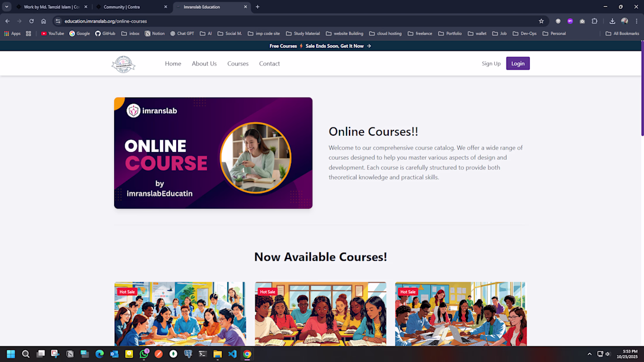The height and width of the screenshot is (362, 644).
Task: Click the address bar URL field
Action: pyautogui.click(x=300, y=21)
